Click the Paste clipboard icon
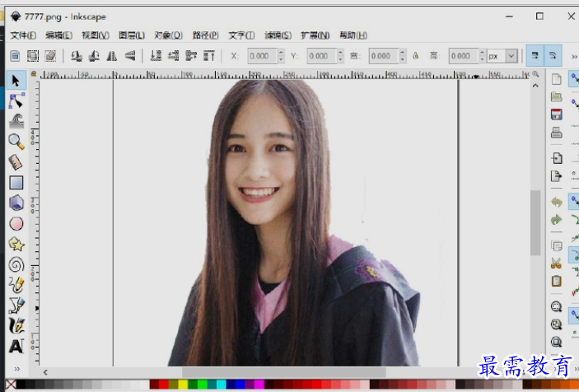Viewport: 579px width, 392px height. [557, 282]
